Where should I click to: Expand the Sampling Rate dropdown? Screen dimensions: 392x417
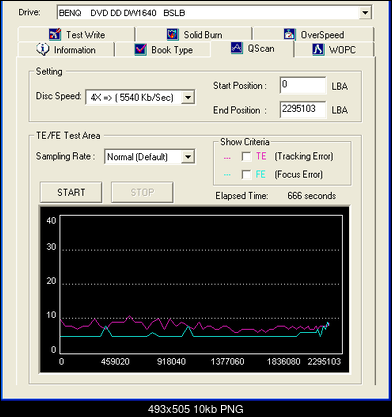point(188,157)
